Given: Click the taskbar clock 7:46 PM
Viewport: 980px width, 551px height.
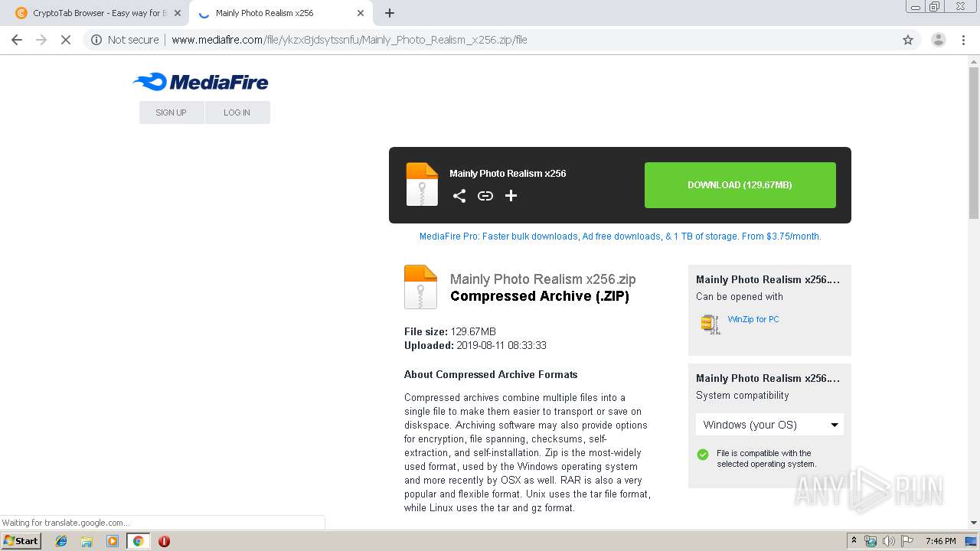Looking at the screenshot, I should [941, 541].
